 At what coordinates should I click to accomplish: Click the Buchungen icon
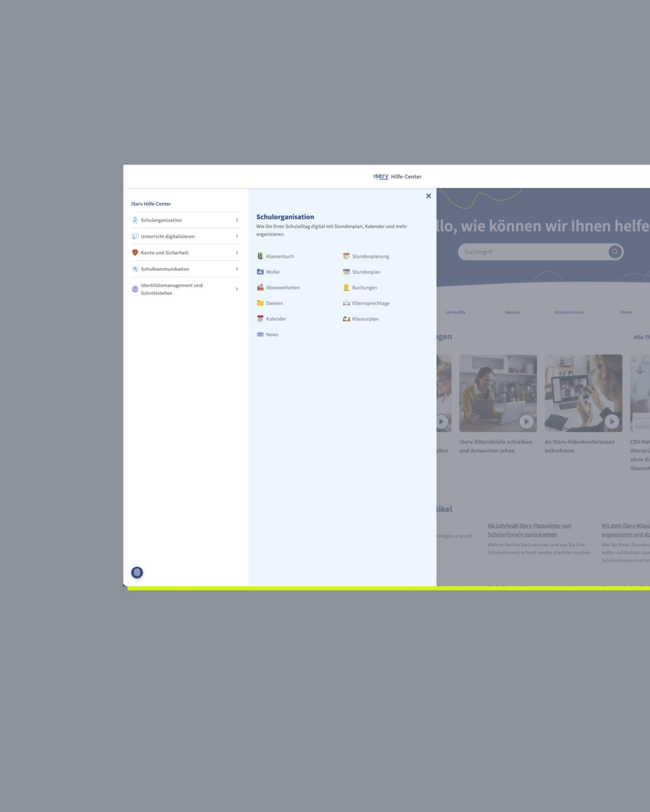tap(346, 287)
